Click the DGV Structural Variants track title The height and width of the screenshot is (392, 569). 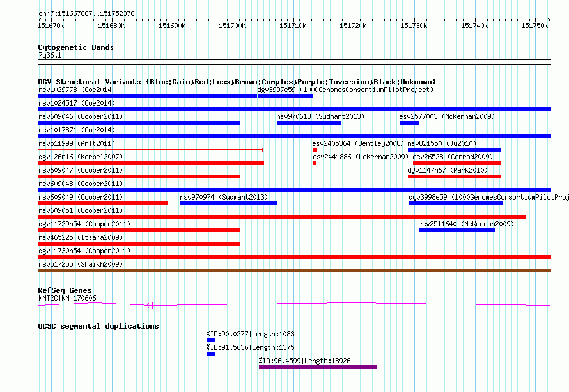[x=237, y=82]
